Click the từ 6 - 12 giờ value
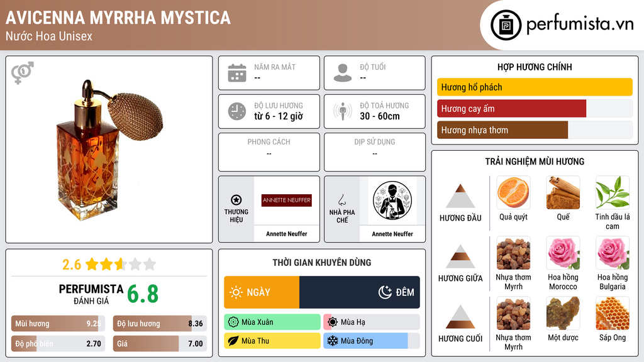644x362 pixels. click(x=279, y=116)
